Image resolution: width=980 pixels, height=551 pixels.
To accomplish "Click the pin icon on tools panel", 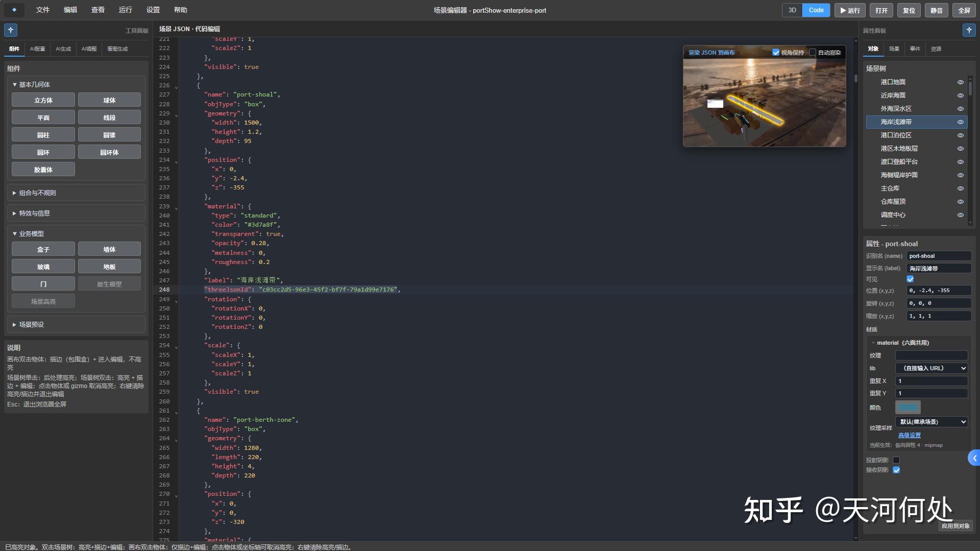I will pos(11,30).
